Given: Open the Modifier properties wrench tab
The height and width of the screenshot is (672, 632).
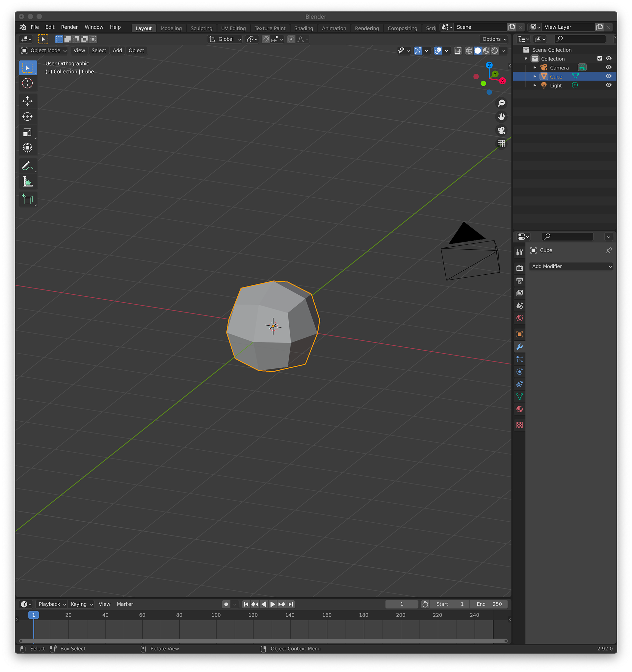Looking at the screenshot, I should click(x=519, y=346).
